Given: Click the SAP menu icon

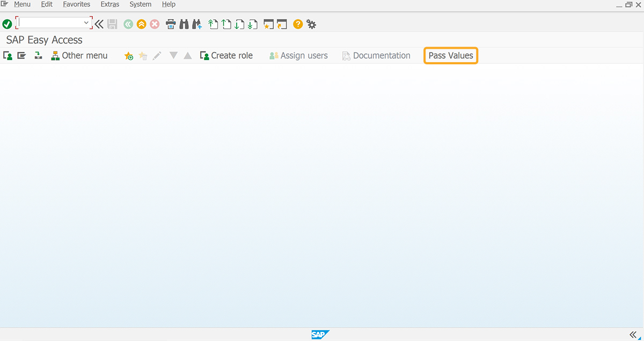Looking at the screenshot, I should tap(21, 56).
